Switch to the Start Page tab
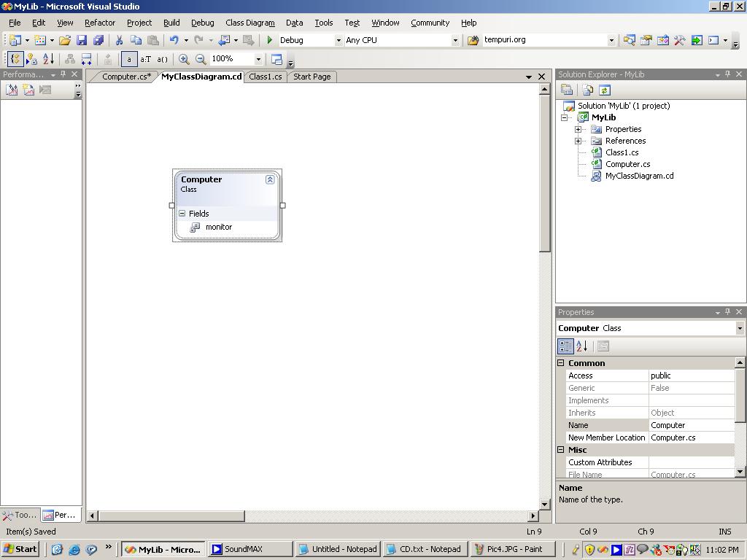The image size is (747, 560). (x=312, y=77)
